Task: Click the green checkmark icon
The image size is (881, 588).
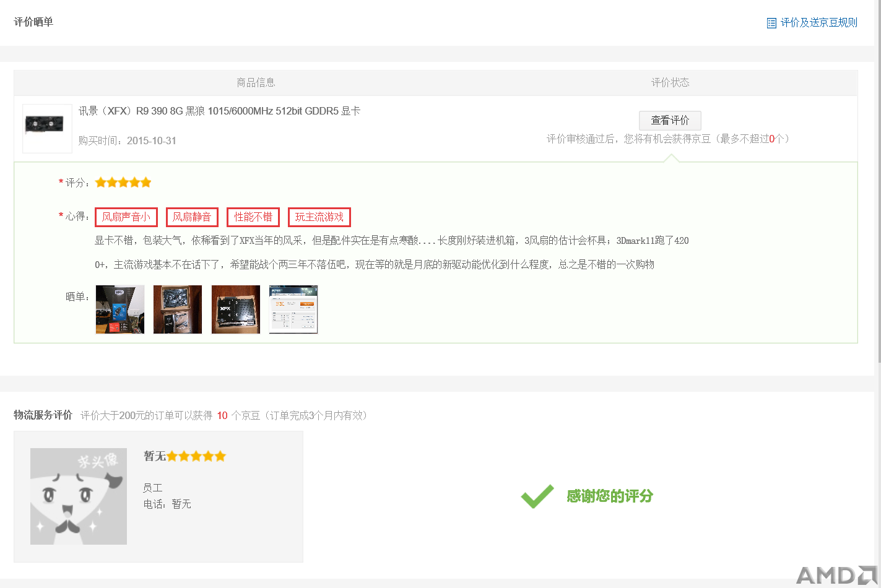Action: pyautogui.click(x=537, y=496)
